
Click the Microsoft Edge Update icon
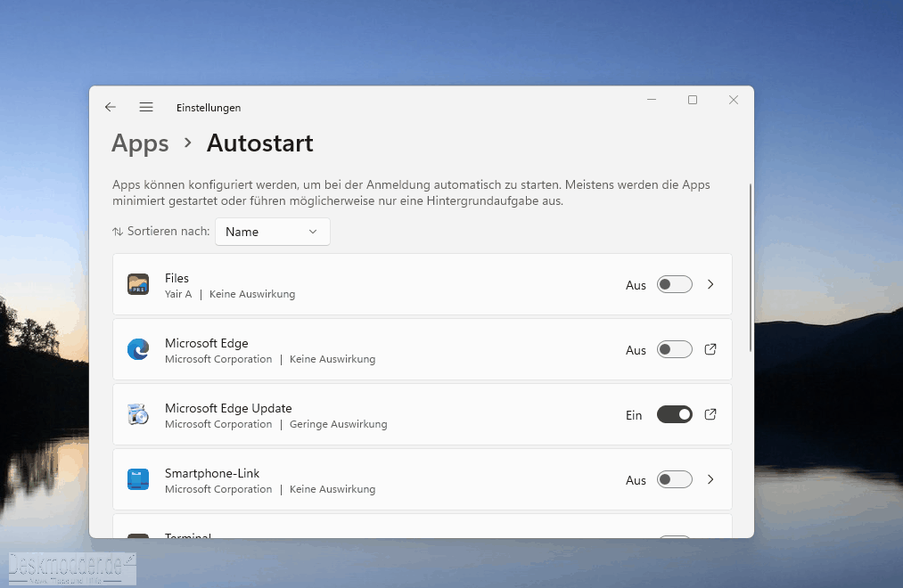(138, 414)
